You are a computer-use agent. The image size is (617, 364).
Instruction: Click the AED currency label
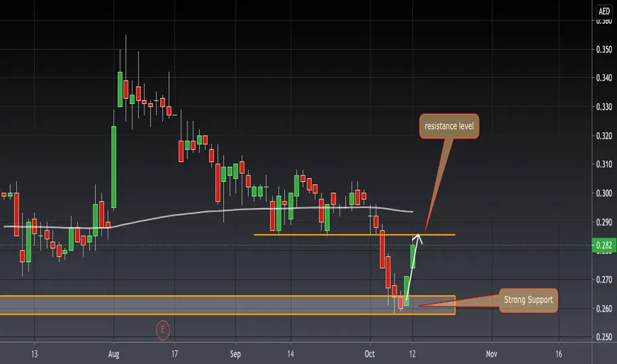pos(604,11)
